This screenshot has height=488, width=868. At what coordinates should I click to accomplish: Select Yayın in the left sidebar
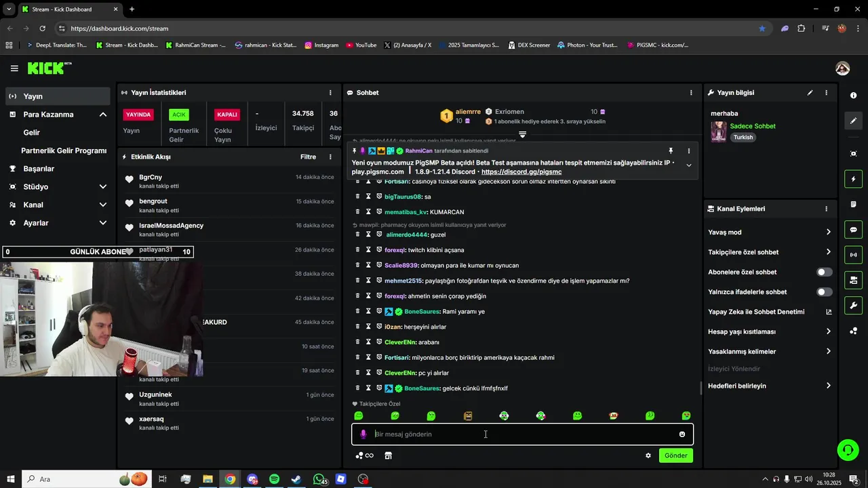click(x=58, y=96)
